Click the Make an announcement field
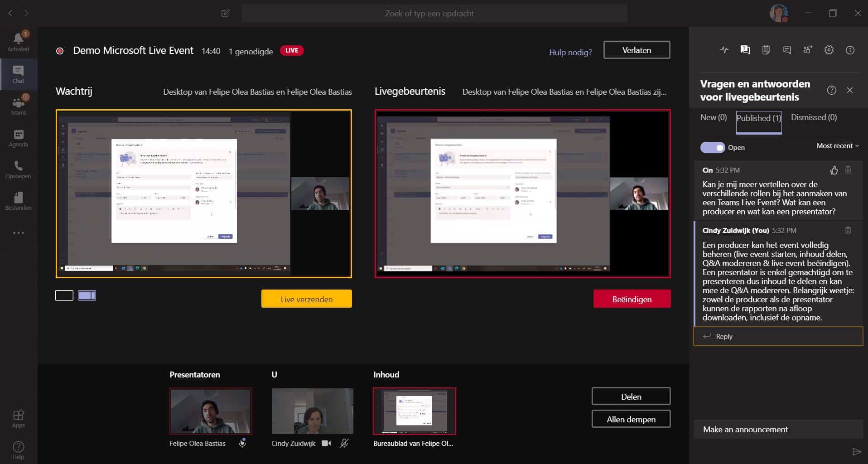868x464 pixels. (778, 429)
